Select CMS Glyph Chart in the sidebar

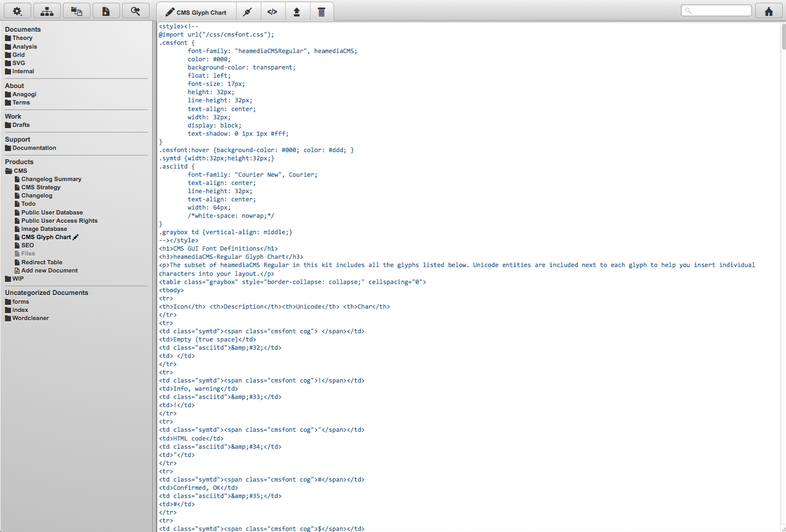tap(46, 237)
